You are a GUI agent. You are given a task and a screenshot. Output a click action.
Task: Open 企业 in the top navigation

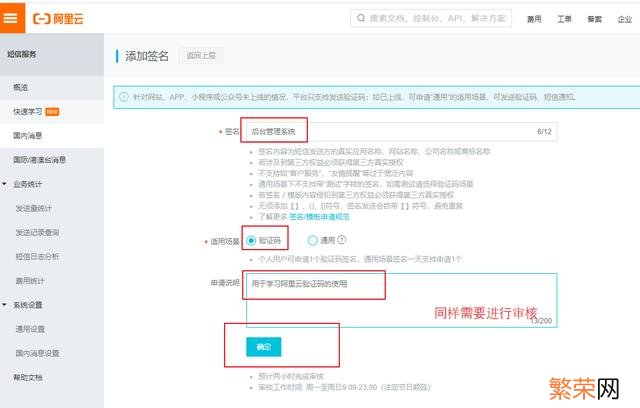[x=625, y=19]
